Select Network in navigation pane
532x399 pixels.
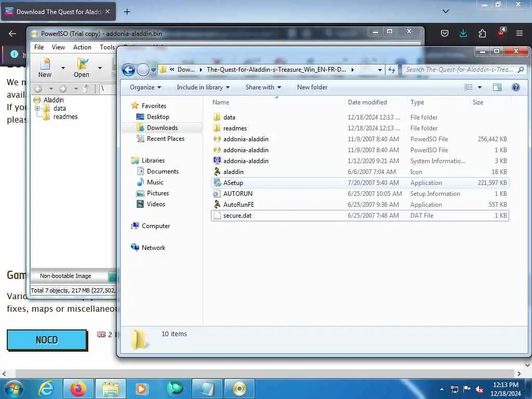(148, 248)
